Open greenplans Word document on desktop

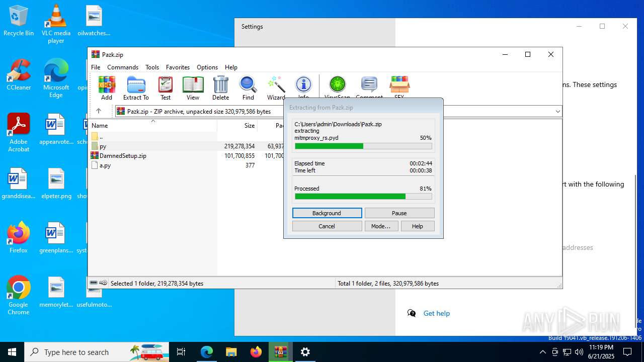[x=56, y=238]
